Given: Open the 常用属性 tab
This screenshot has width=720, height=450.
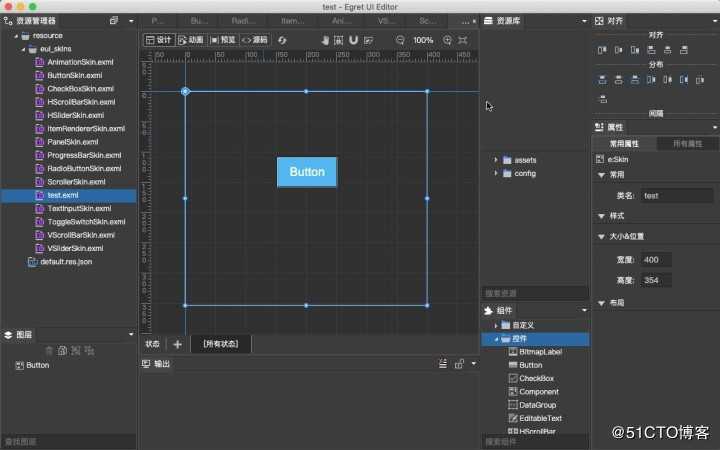Looking at the screenshot, I should 624,144.
